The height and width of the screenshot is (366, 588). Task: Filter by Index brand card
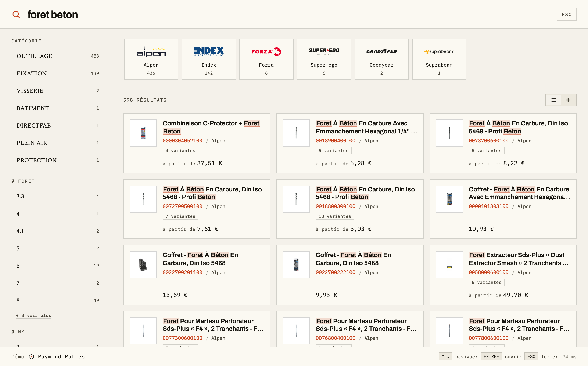(x=209, y=59)
